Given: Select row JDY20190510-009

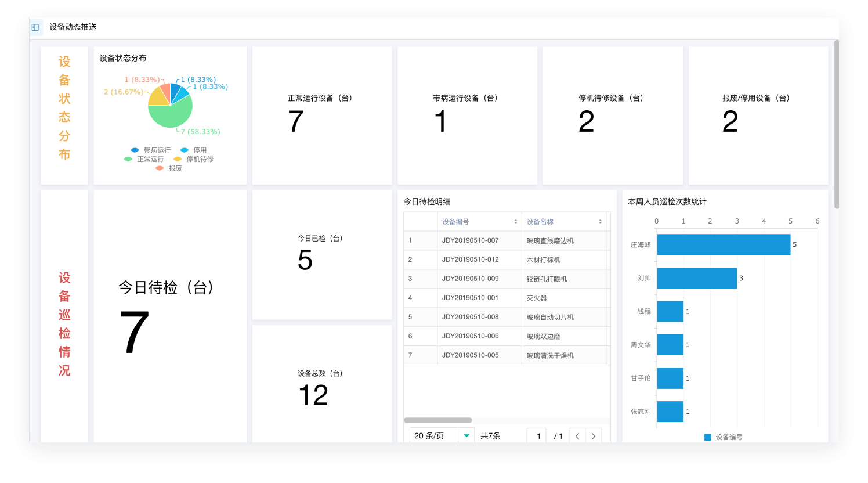Looking at the screenshot, I should click(507, 279).
